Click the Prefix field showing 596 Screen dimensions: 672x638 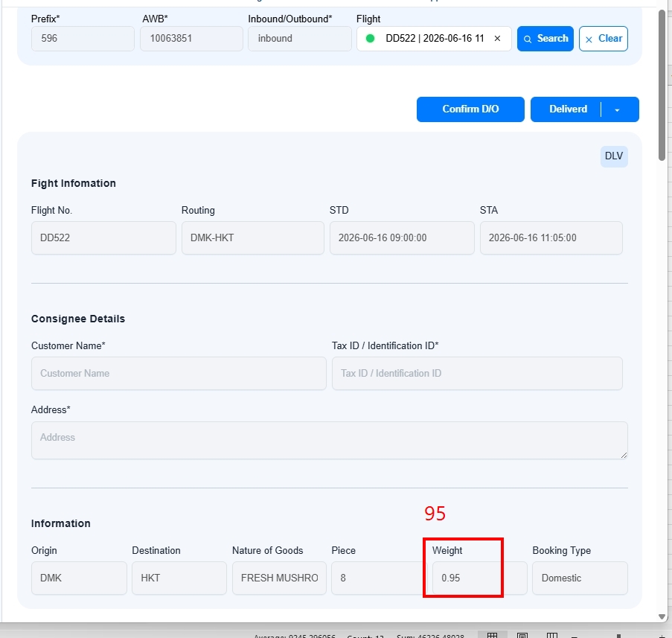click(x=83, y=39)
